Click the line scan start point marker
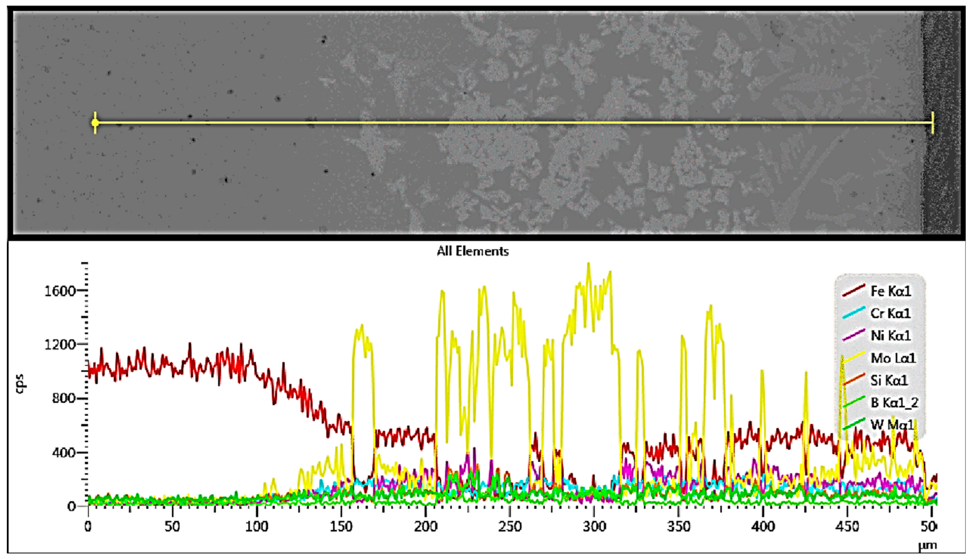This screenshot has height=560, width=972. click(x=95, y=123)
